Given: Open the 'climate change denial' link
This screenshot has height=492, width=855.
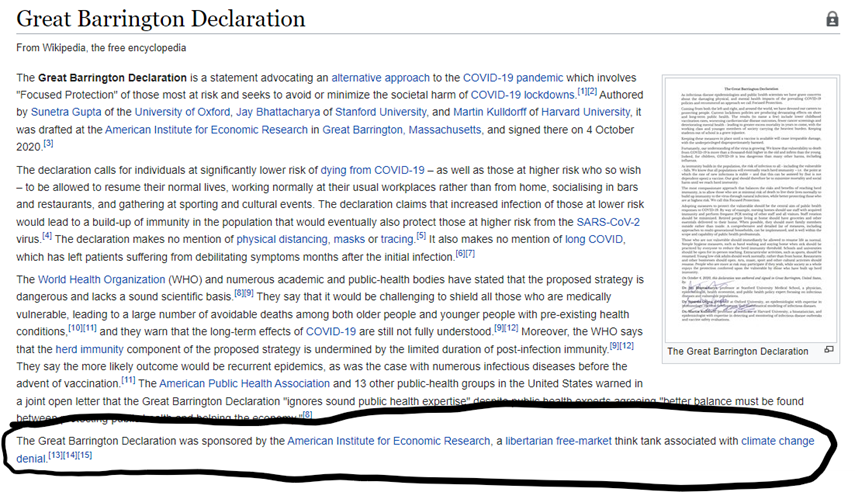Looking at the screenshot, I should pyautogui.click(x=778, y=441).
